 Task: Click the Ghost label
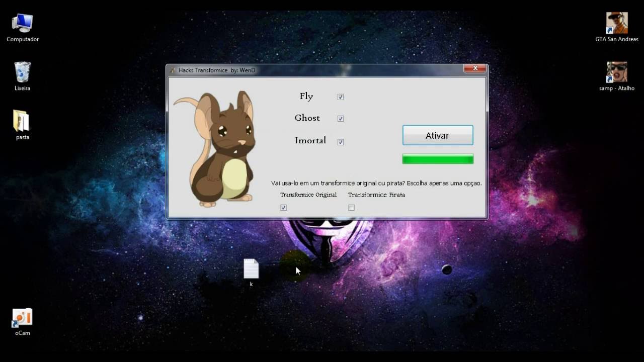pos(307,118)
